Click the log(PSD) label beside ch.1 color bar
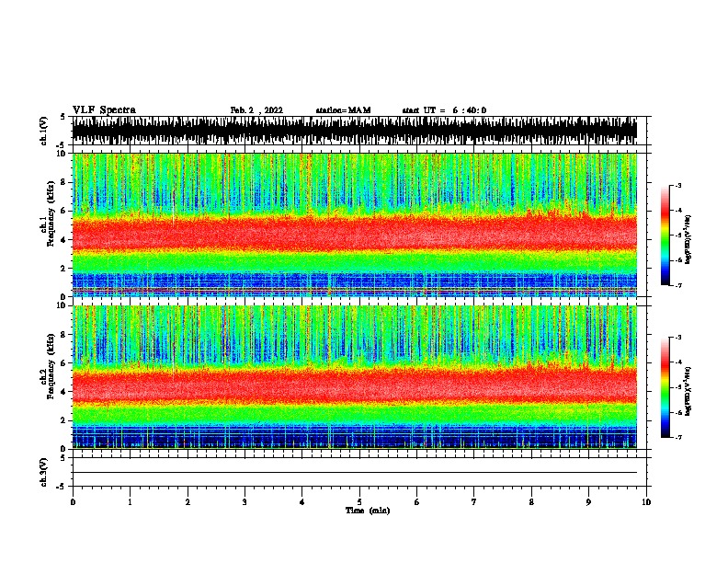The height and width of the screenshot is (563, 728). pos(688,239)
